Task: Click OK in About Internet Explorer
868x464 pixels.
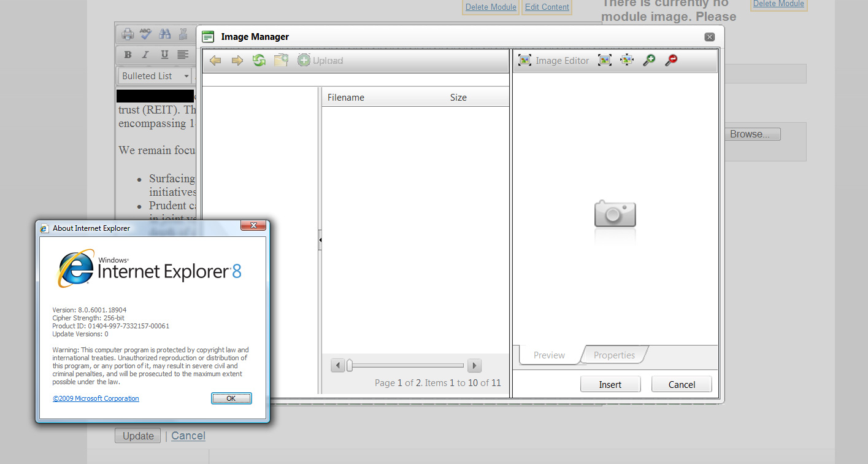Action: 231,398
